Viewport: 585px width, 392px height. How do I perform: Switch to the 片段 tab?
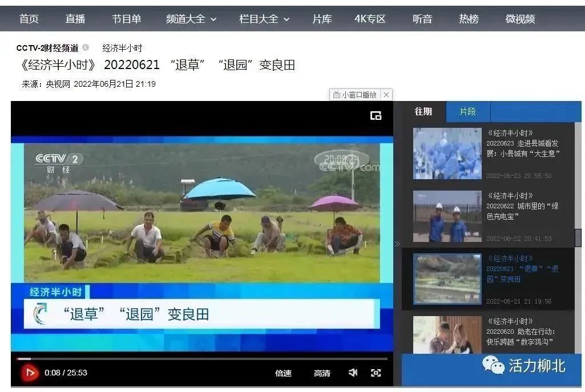467,111
